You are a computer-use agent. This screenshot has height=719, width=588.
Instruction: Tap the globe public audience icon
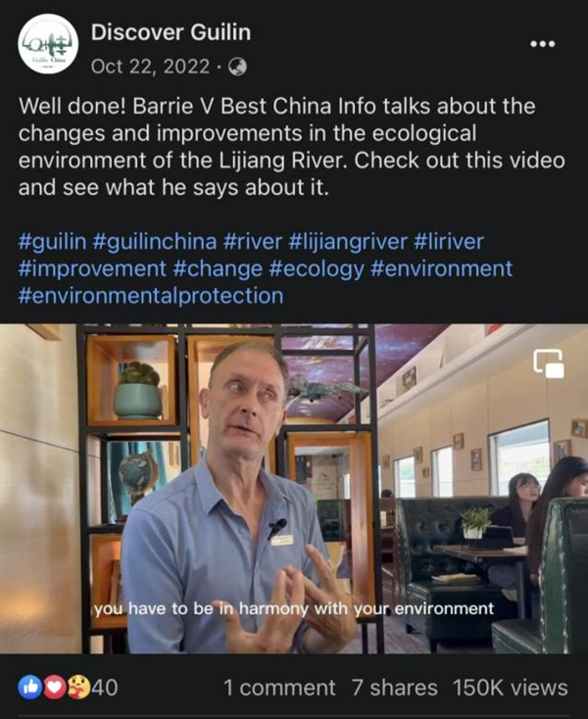tap(237, 67)
